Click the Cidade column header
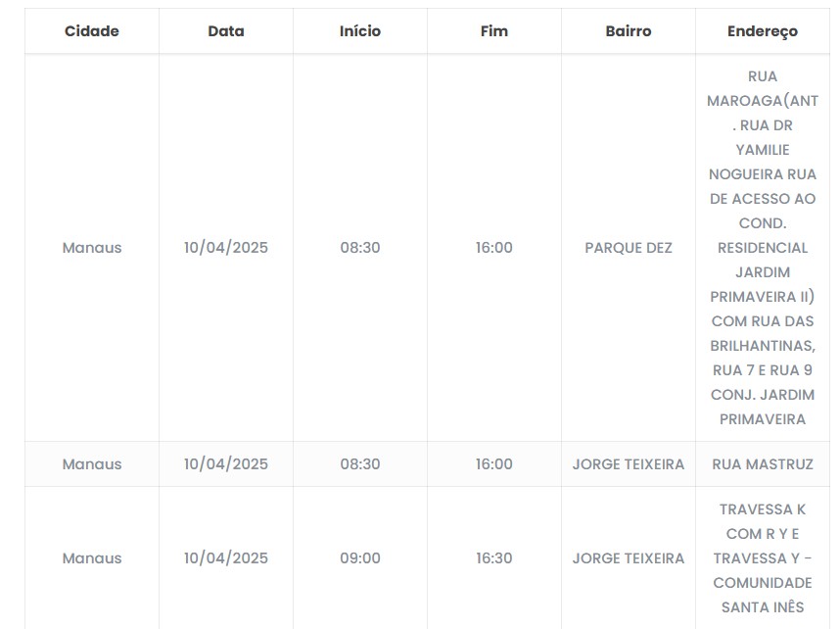This screenshot has height=629, width=840. point(92,31)
